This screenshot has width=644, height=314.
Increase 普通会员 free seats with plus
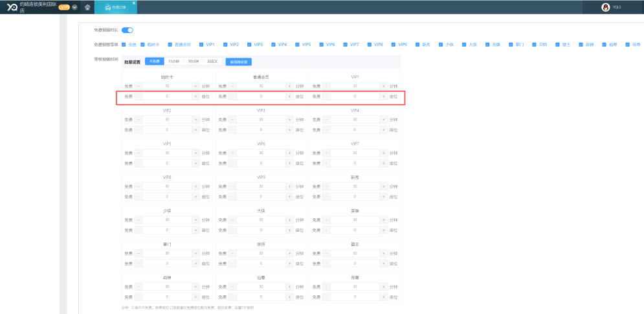pyautogui.click(x=290, y=96)
